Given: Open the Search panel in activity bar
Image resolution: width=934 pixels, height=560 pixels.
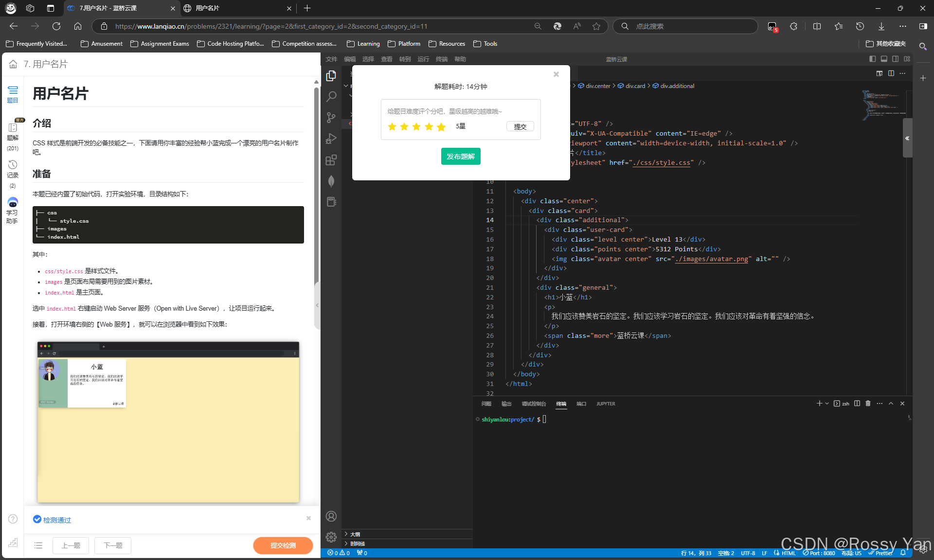Looking at the screenshot, I should (331, 97).
